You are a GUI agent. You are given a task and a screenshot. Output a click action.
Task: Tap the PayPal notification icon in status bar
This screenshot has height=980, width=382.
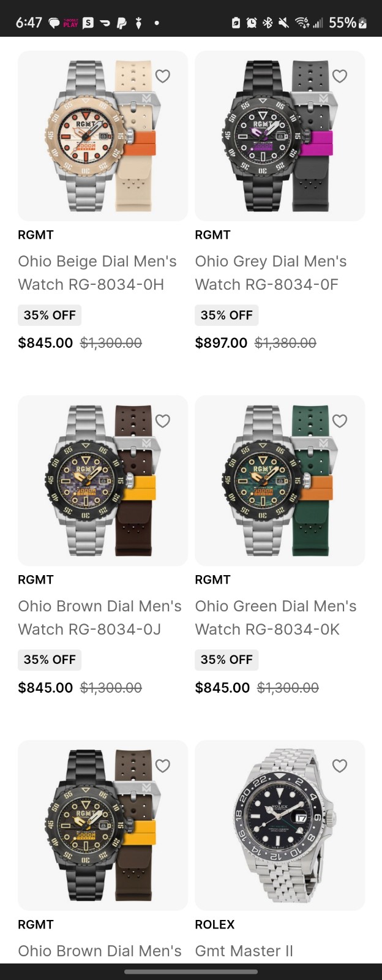[122, 23]
